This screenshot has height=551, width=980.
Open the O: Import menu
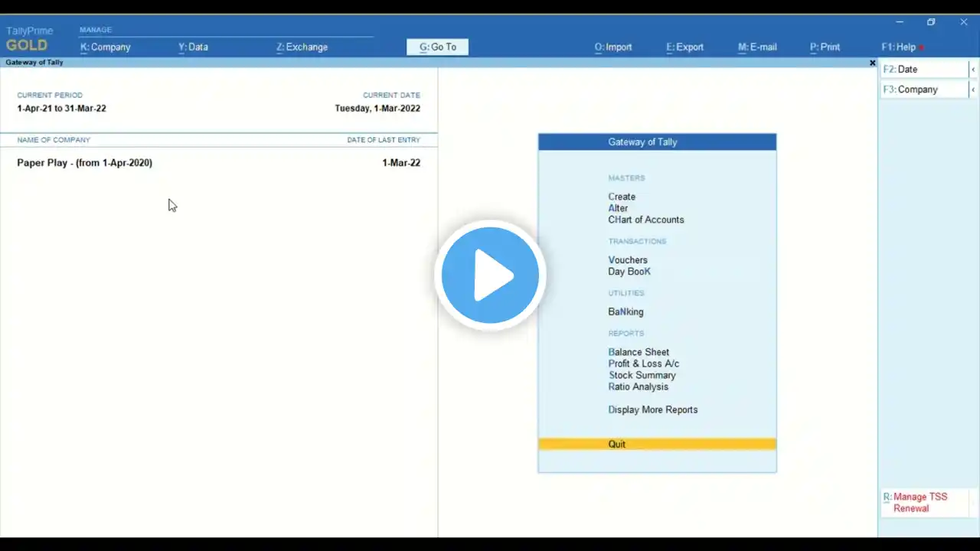click(x=613, y=47)
